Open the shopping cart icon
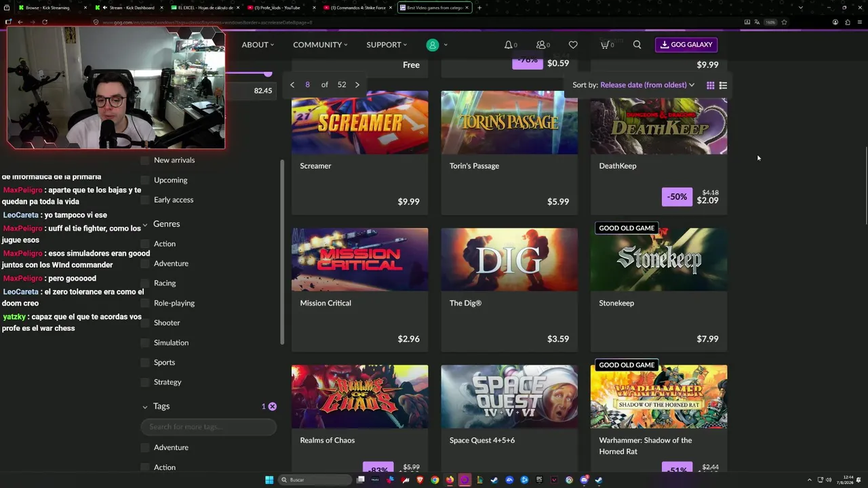868x488 pixels. coord(604,45)
